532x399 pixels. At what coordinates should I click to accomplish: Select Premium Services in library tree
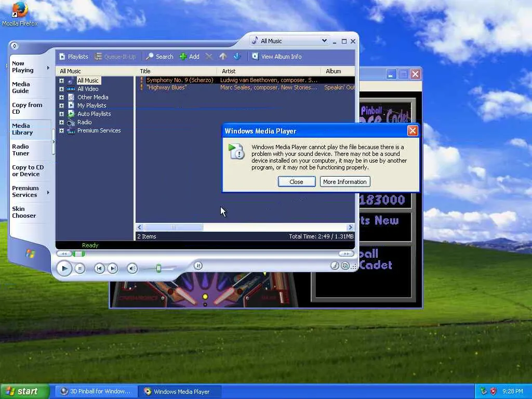tap(99, 130)
